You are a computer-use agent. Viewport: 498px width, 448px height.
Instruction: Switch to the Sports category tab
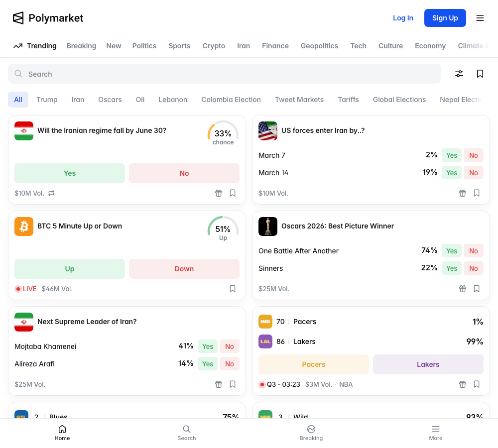179,46
